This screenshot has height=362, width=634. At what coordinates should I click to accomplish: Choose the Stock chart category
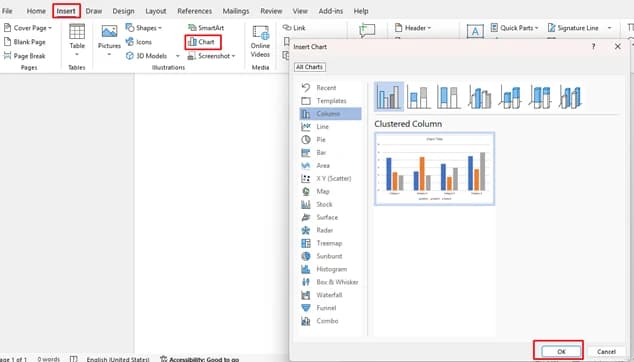[x=330, y=204]
